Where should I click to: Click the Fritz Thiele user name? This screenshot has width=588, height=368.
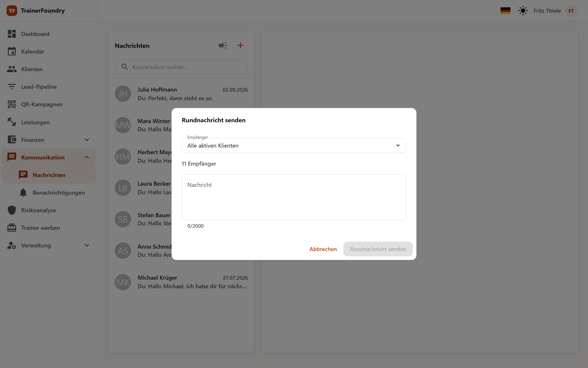547,11
